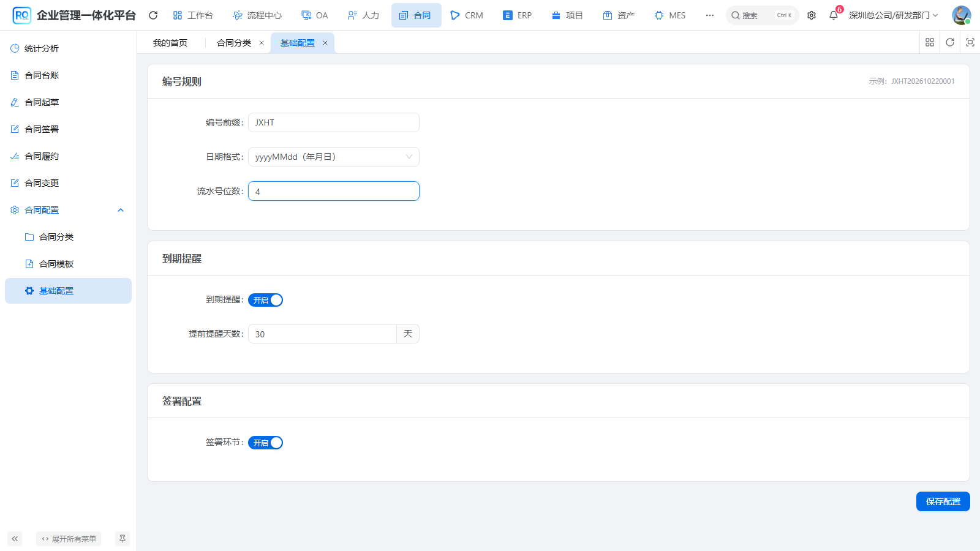Open 合同履约 in the sidebar
This screenshot has height=551, width=980.
click(68, 156)
